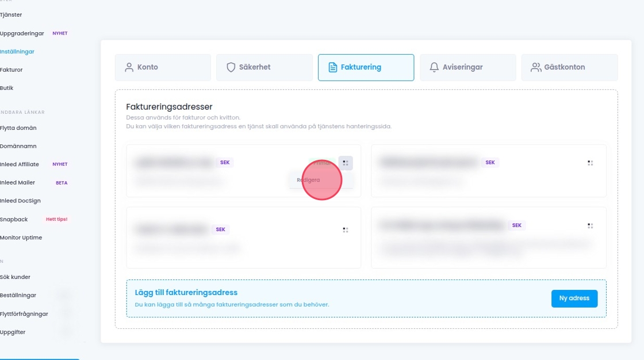Click the Ny adress button
644x360 pixels.
574,298
